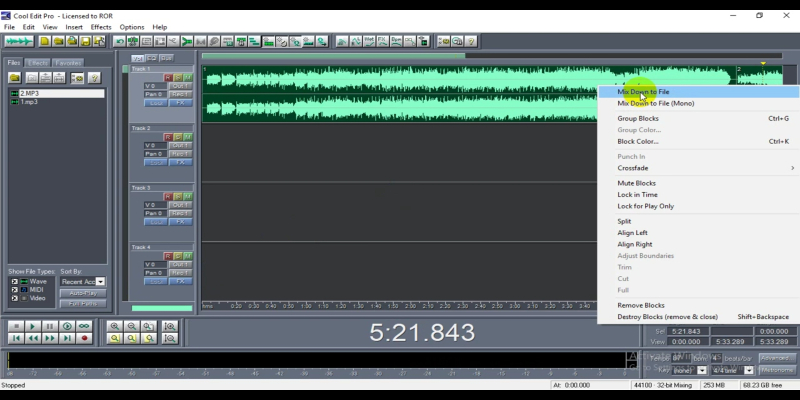Image resolution: width=800 pixels, height=400 pixels.
Task: Click the red Record transport button
Action: pos(84,339)
